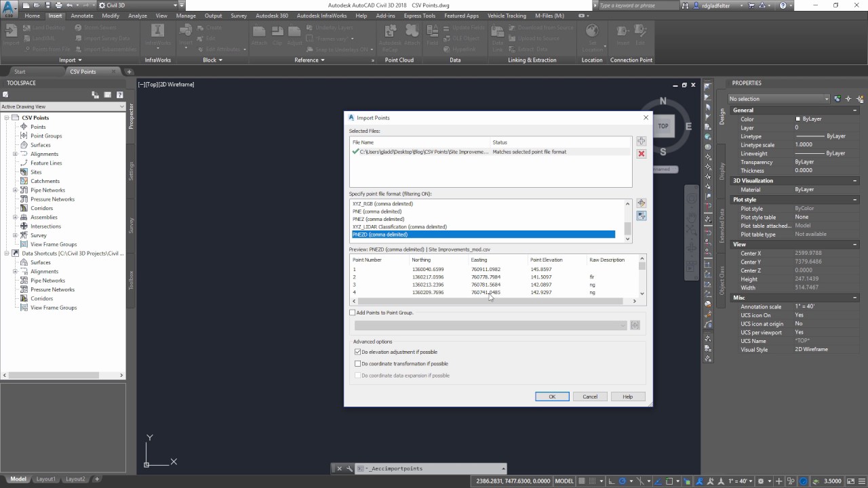Click the Points icon in Prospector tree
The image size is (868, 488).
[24, 127]
